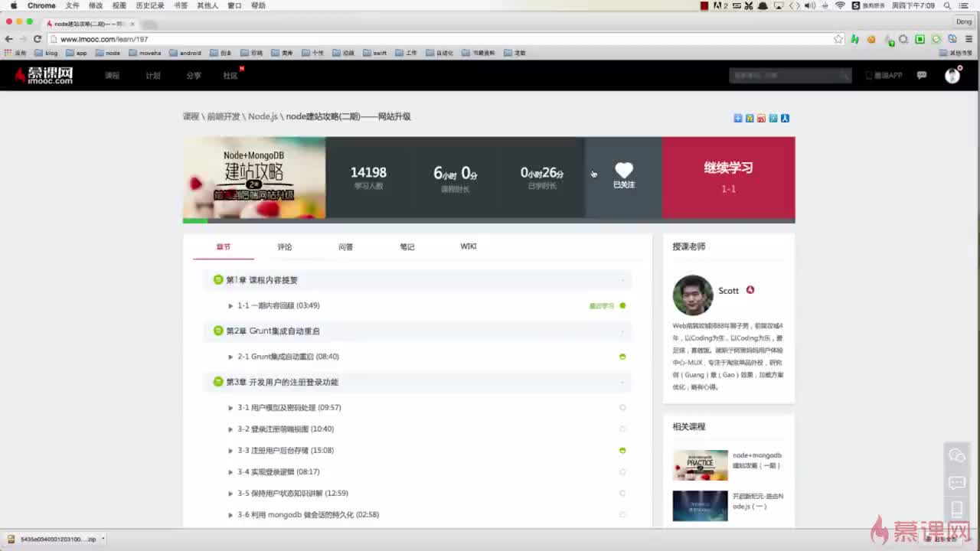Click the address bar showing www.imooc.com/learn/197
This screenshot has height=551, width=980.
[444, 39]
